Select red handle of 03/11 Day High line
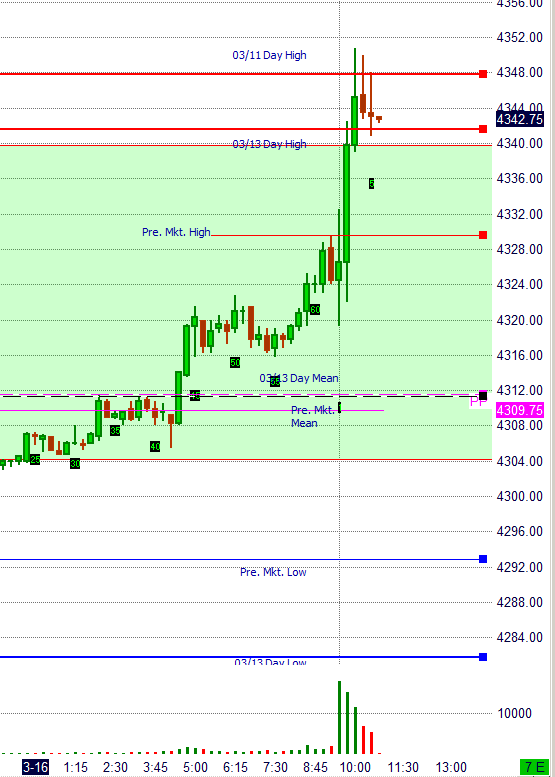Screen dimensions: 555x777 [483, 74]
